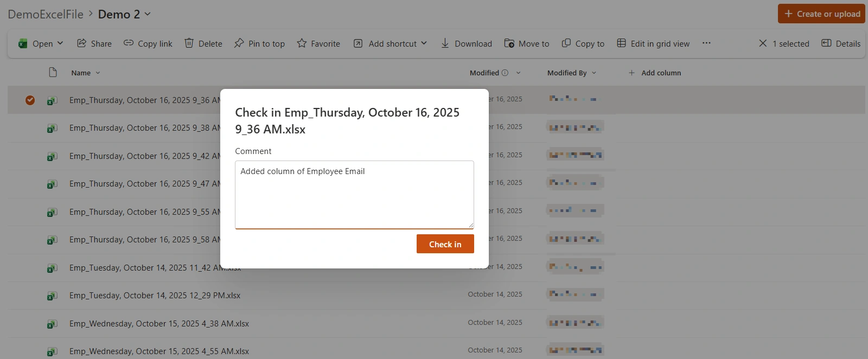Click the Delete trash icon

pos(189,43)
